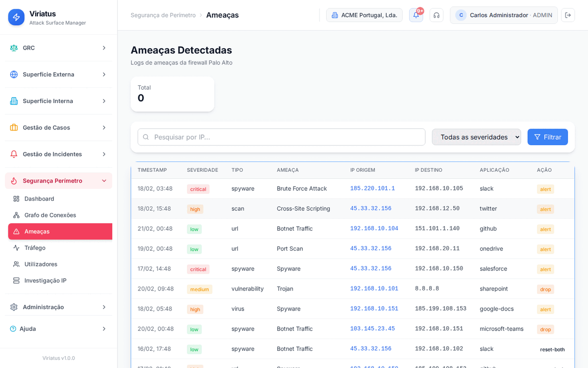Click the Pesquisar por IP search field
The height and width of the screenshot is (368, 588).
click(281, 137)
